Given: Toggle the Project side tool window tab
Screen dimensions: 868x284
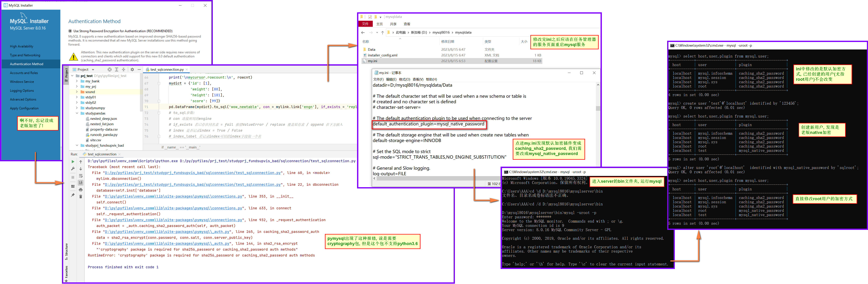Looking at the screenshot, I should pos(66,74).
